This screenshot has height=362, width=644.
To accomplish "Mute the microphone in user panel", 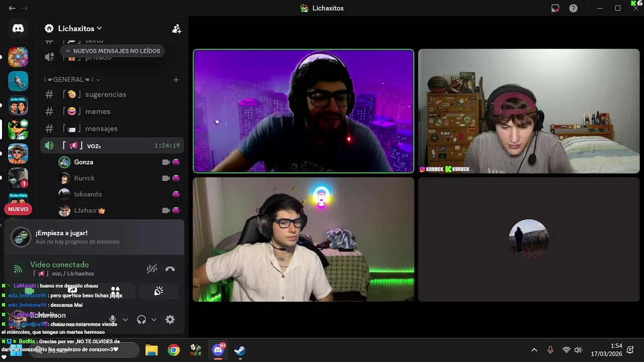I will click(113, 319).
